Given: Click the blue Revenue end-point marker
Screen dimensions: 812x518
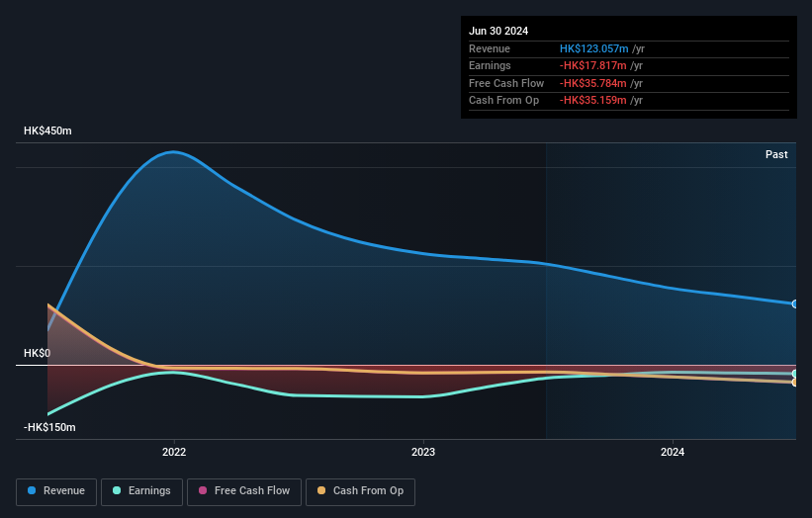Looking at the screenshot, I should [x=795, y=304].
